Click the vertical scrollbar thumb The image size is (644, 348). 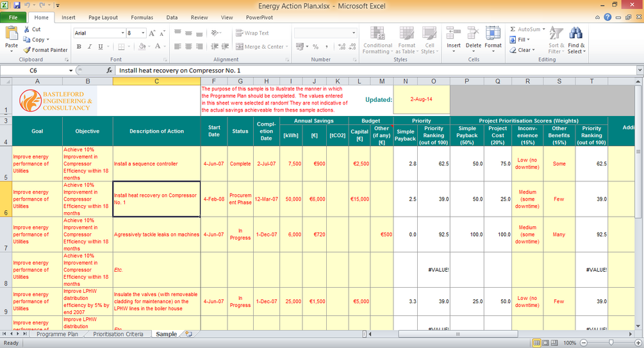tap(638, 152)
